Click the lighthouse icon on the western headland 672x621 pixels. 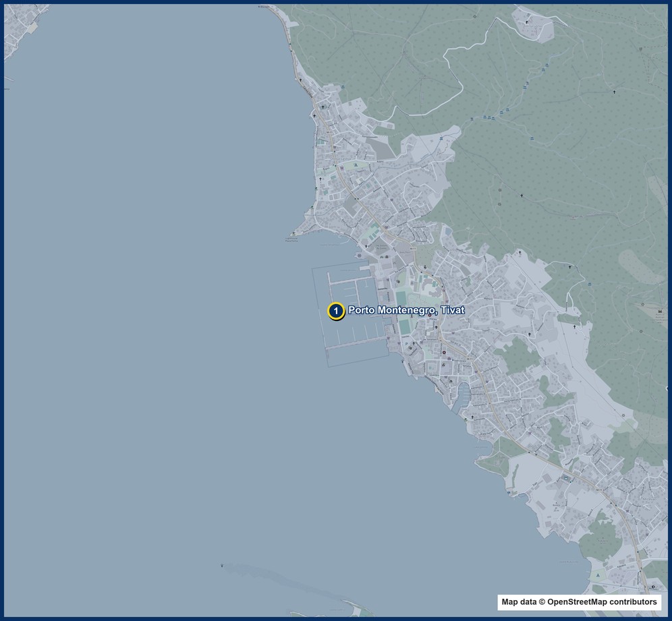[x=293, y=234]
